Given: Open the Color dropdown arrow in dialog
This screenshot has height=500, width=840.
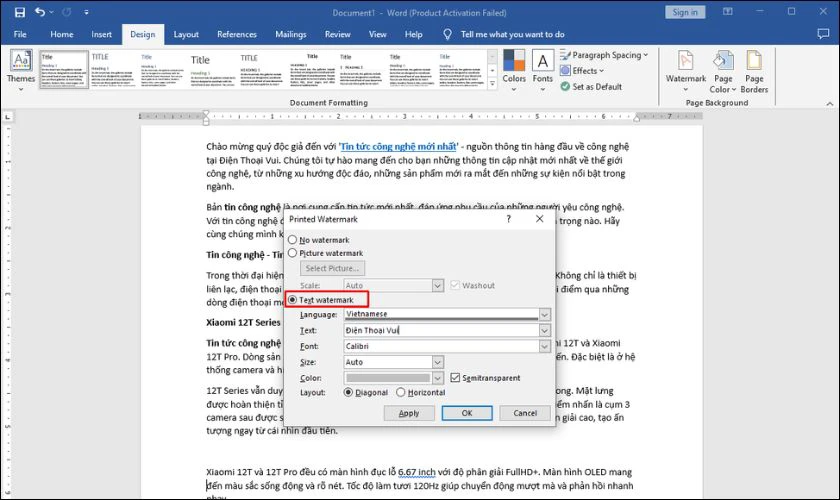Looking at the screenshot, I should click(438, 378).
